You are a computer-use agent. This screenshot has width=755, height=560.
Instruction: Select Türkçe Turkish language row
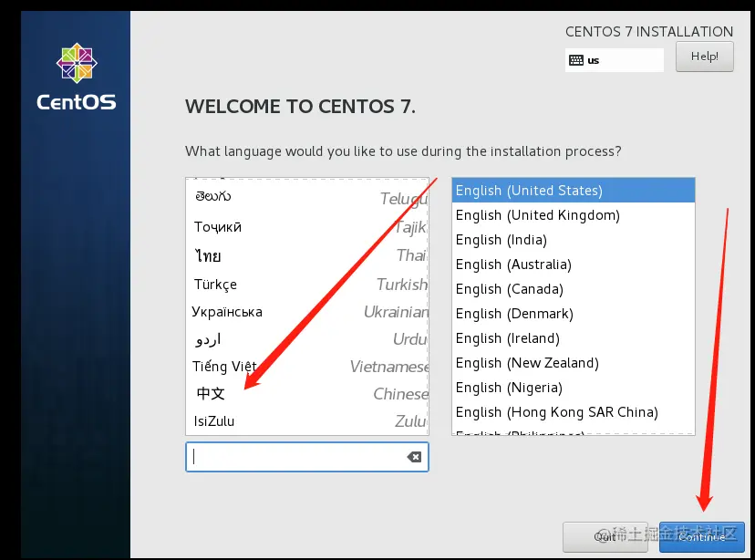tap(307, 284)
